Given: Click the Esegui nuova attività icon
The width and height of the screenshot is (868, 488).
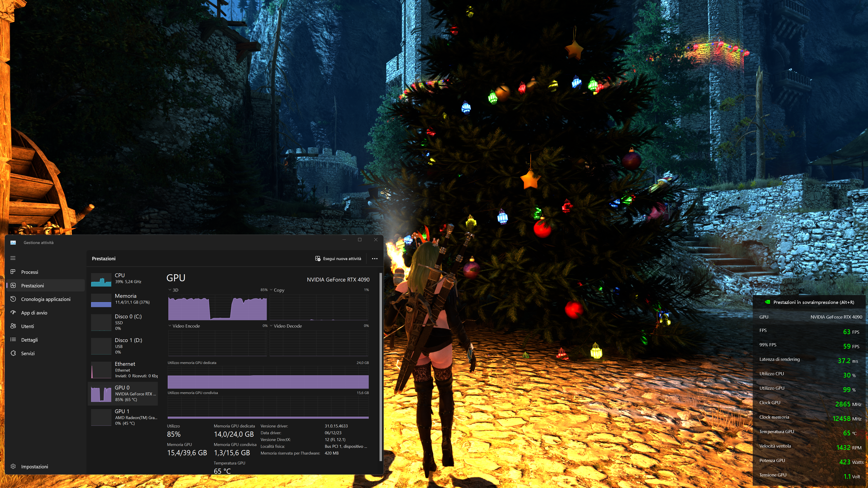Looking at the screenshot, I should pos(317,258).
